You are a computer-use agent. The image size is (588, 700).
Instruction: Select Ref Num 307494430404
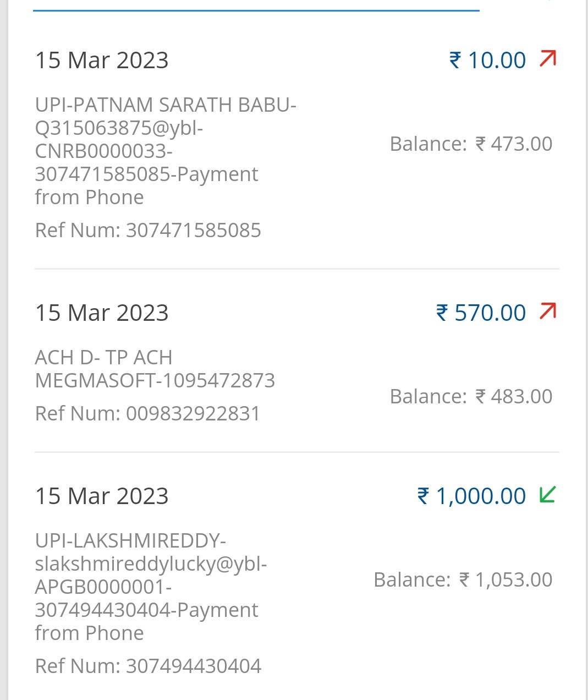148,666
